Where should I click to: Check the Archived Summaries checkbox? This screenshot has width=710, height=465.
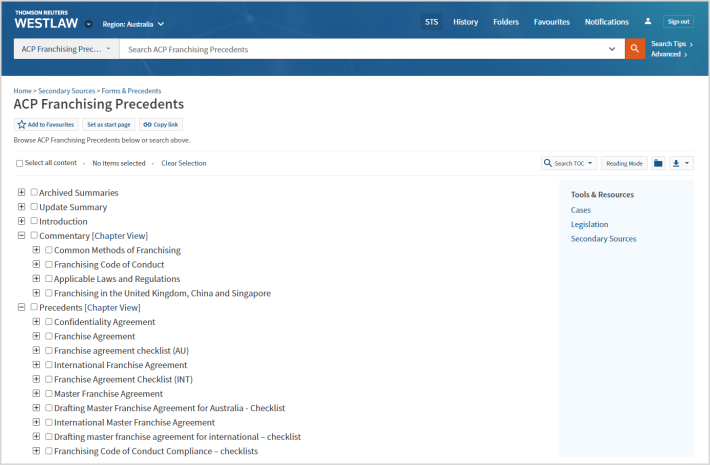tap(34, 192)
